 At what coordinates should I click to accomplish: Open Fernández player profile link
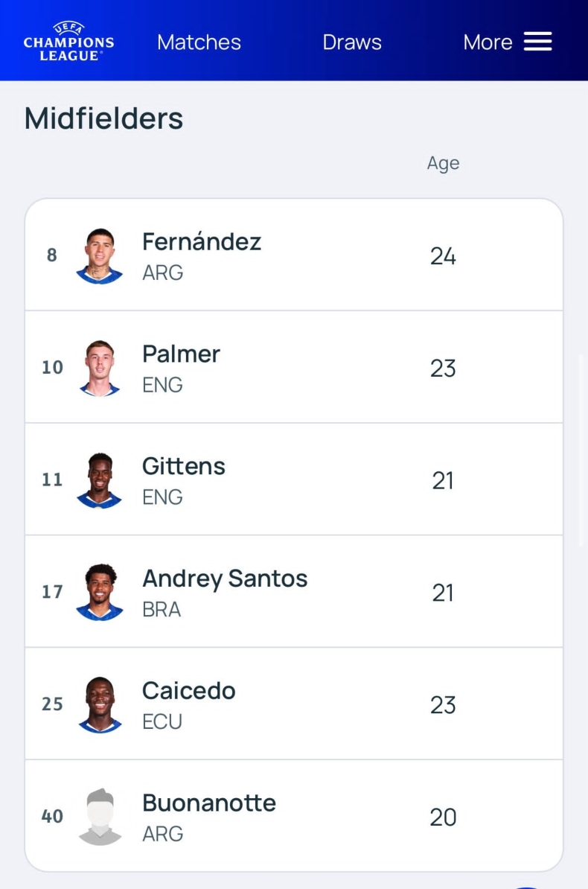coord(202,242)
